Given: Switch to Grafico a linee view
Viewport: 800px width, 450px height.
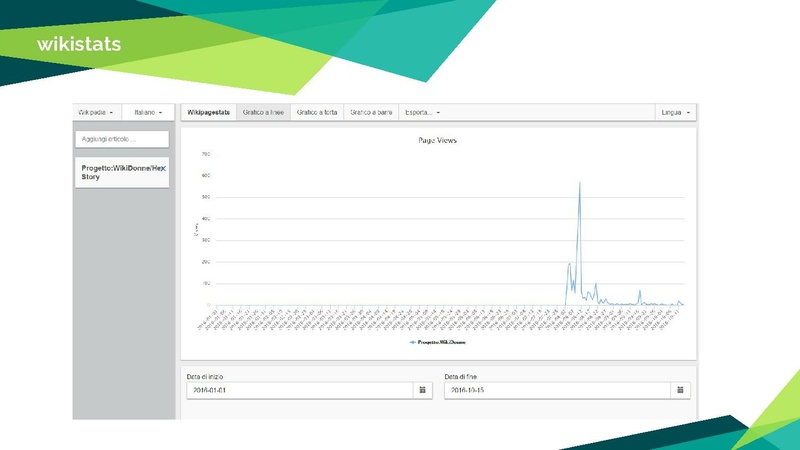Looking at the screenshot, I should [263, 112].
